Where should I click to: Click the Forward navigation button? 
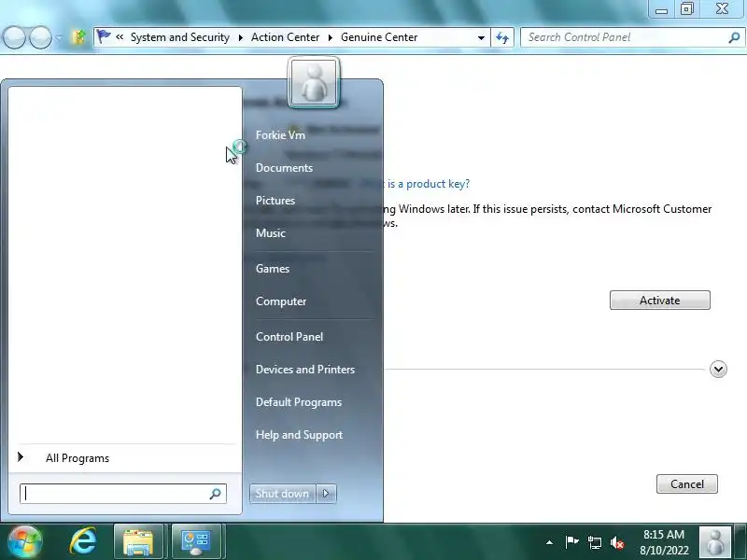(40, 37)
